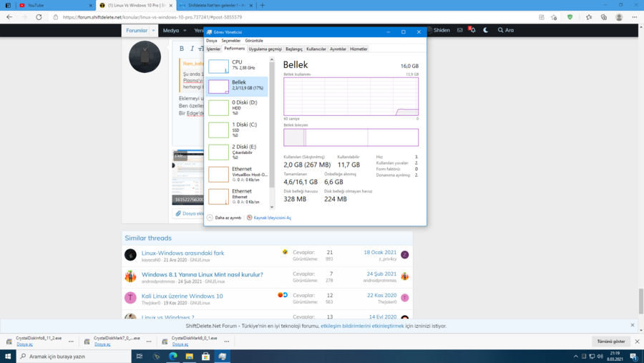Expand the Forumlar dropdown arrow

(153, 30)
